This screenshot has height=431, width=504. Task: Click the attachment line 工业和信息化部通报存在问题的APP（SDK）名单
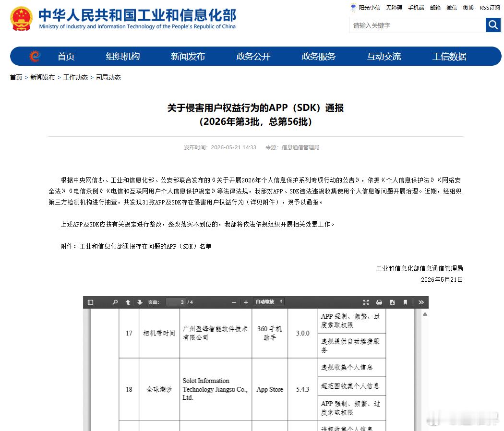pos(145,247)
